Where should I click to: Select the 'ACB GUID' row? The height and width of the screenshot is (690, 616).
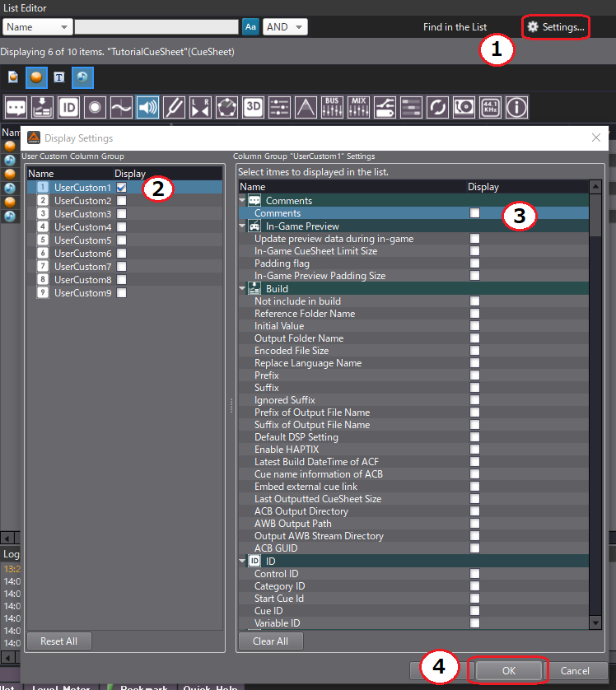coord(413,548)
